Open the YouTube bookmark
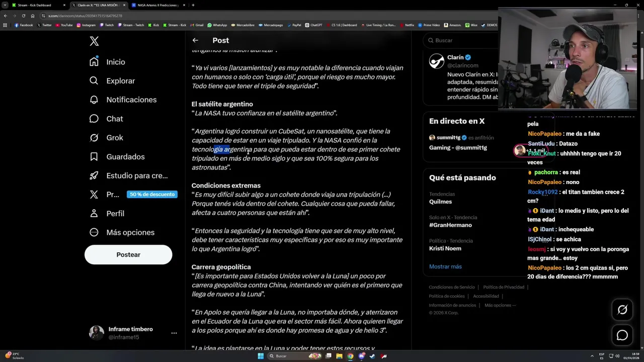The height and width of the screenshot is (362, 644). click(64, 25)
